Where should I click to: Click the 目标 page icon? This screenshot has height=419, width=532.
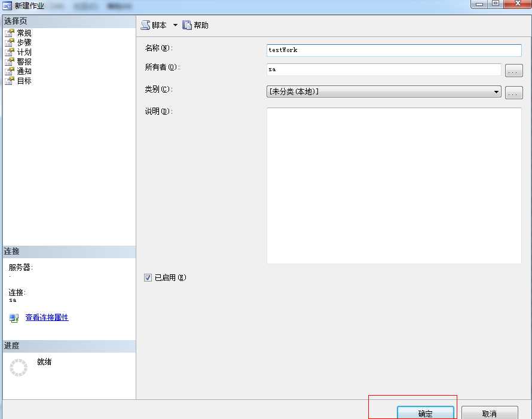[x=10, y=81]
